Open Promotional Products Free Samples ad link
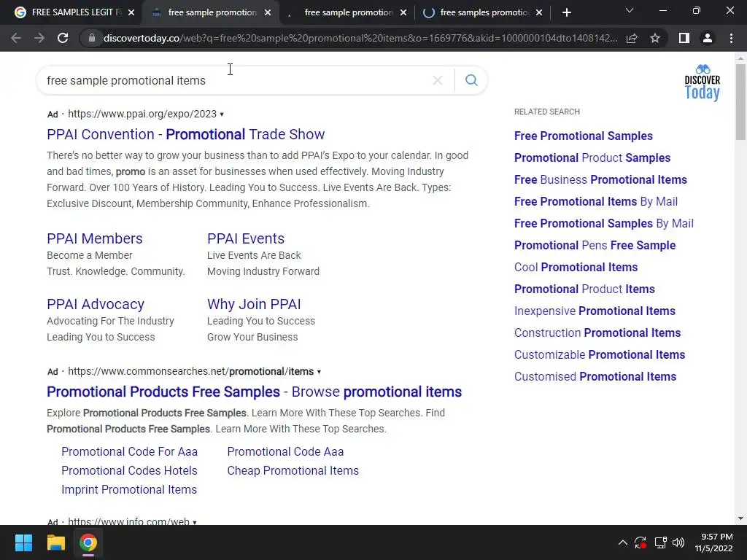This screenshot has height=560, width=747. 254,392
